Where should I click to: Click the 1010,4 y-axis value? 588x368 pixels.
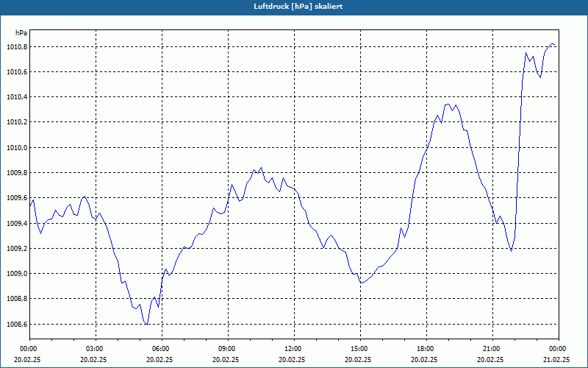(x=17, y=97)
